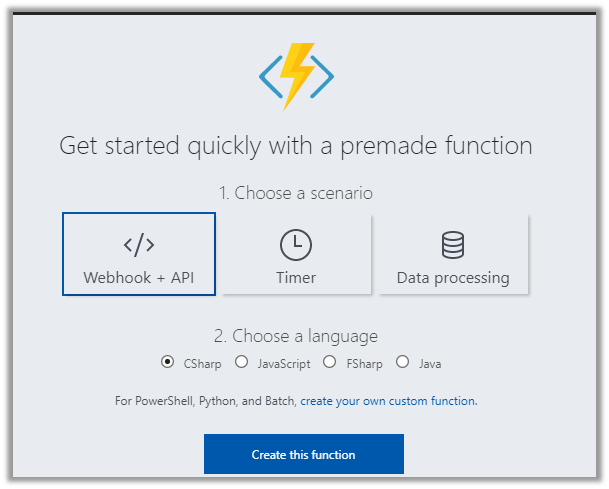609x489 pixels.
Task: Choose the Timer scenario label
Action: tap(296, 277)
